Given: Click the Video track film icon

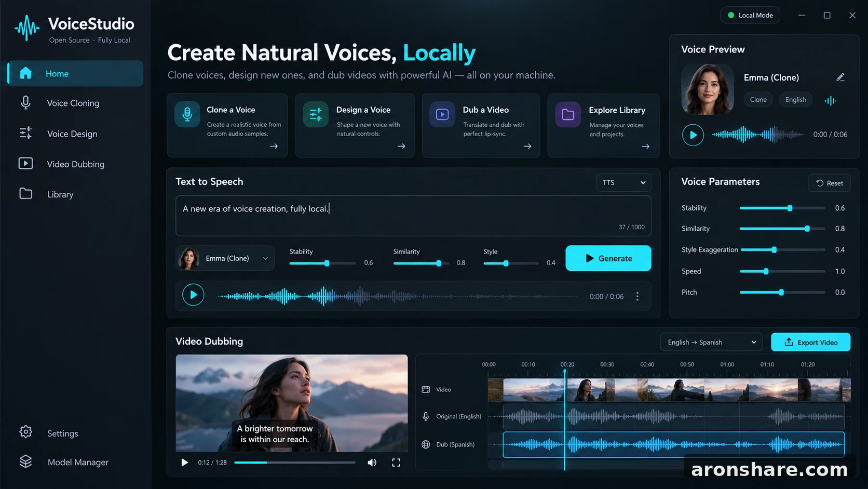Looking at the screenshot, I should pos(426,389).
